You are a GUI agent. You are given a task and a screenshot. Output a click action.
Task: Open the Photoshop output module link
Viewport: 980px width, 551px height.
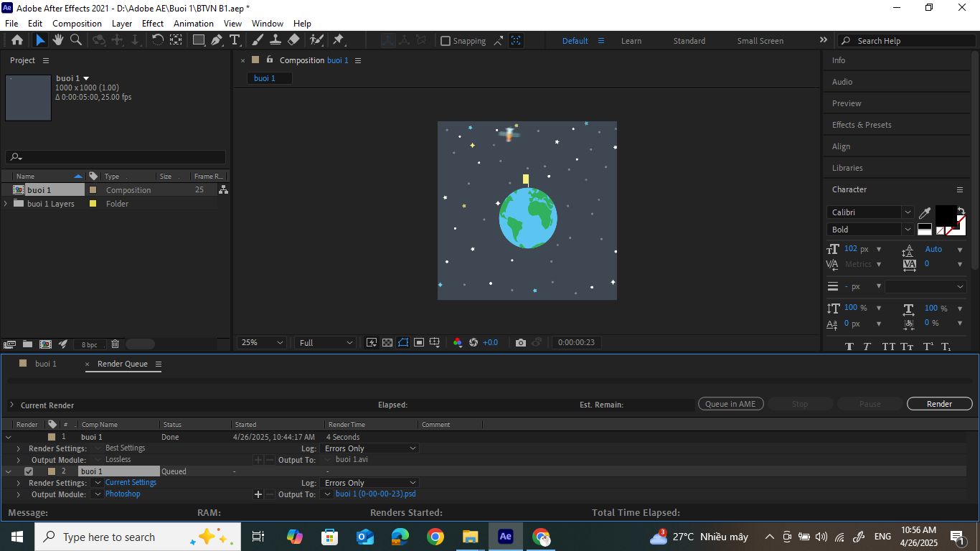(123, 494)
